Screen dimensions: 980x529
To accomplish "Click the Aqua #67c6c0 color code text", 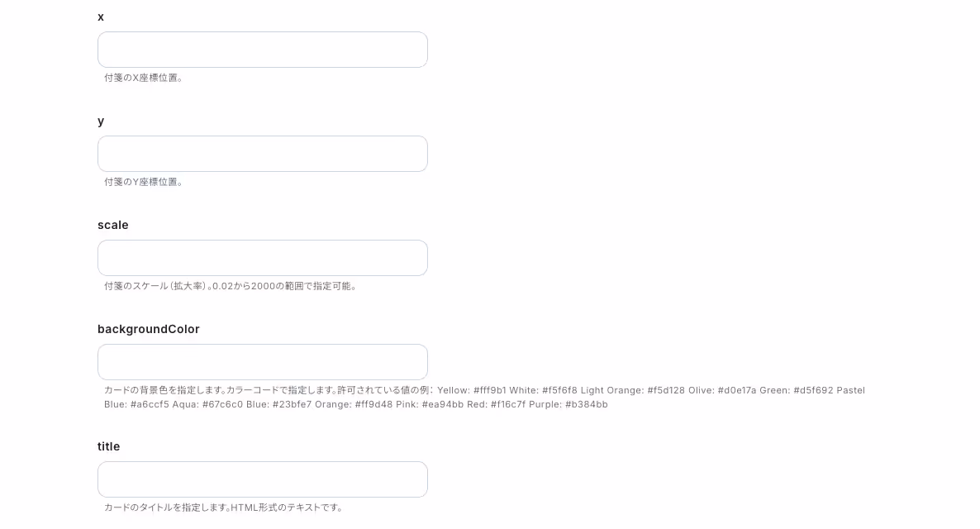I will (207, 404).
